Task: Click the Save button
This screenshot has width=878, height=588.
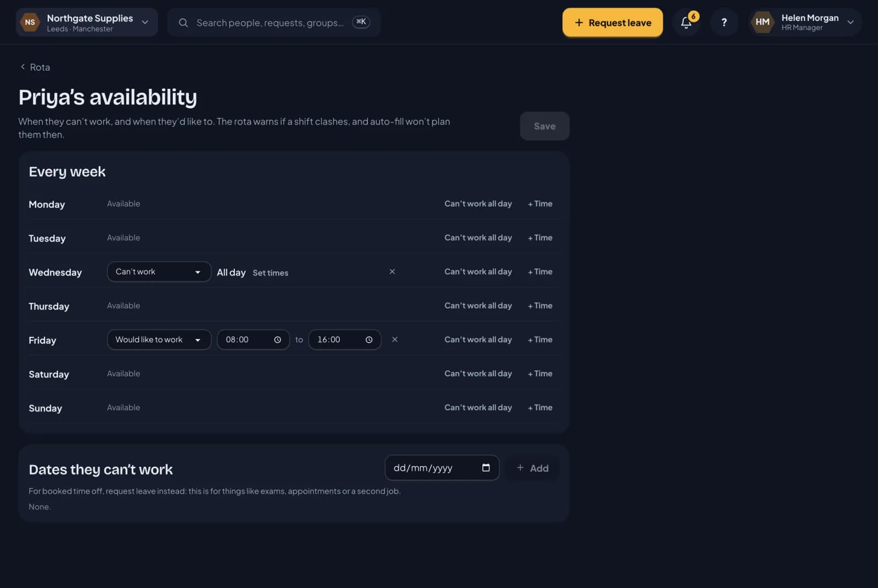Action: tap(544, 126)
